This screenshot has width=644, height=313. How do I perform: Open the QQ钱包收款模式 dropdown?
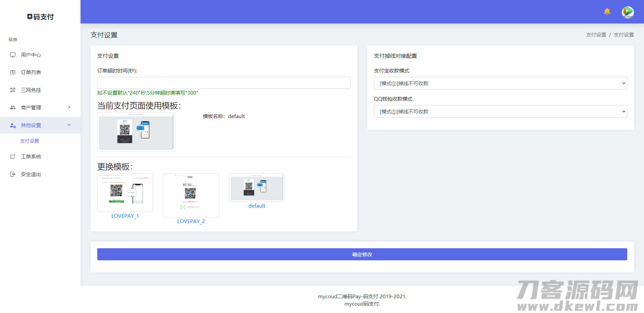[x=500, y=111]
